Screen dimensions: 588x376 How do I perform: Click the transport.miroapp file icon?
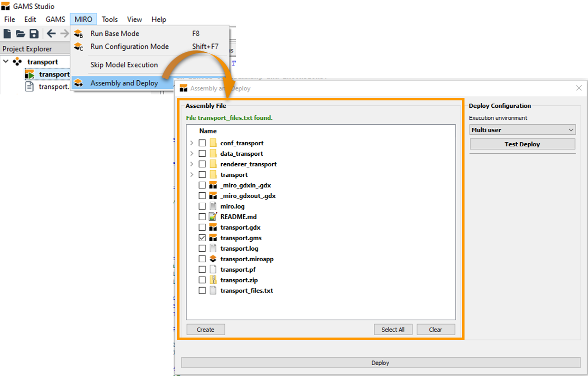[212, 259]
